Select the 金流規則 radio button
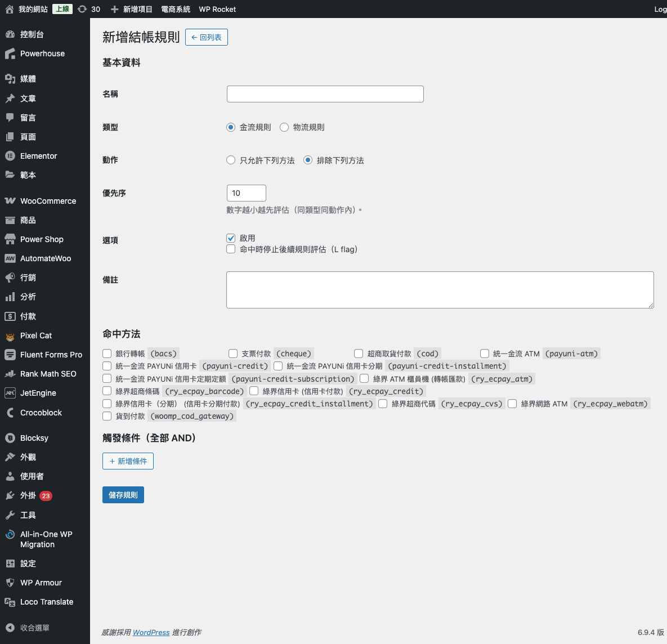Image resolution: width=667 pixels, height=644 pixels. tap(231, 127)
